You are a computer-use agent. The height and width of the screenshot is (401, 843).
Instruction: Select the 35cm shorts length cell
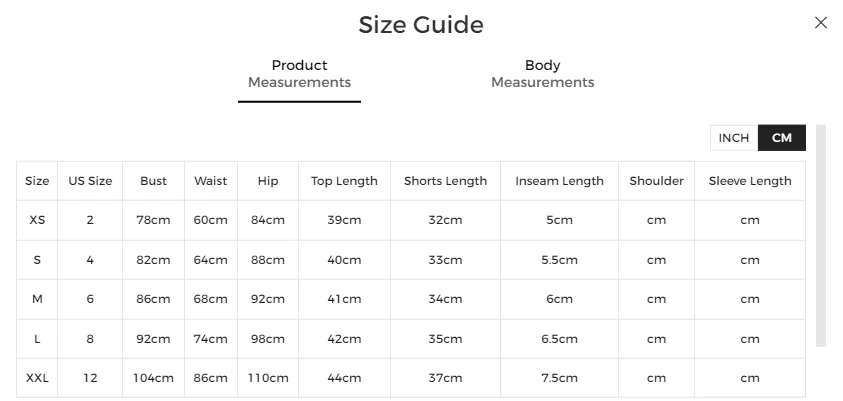445,339
